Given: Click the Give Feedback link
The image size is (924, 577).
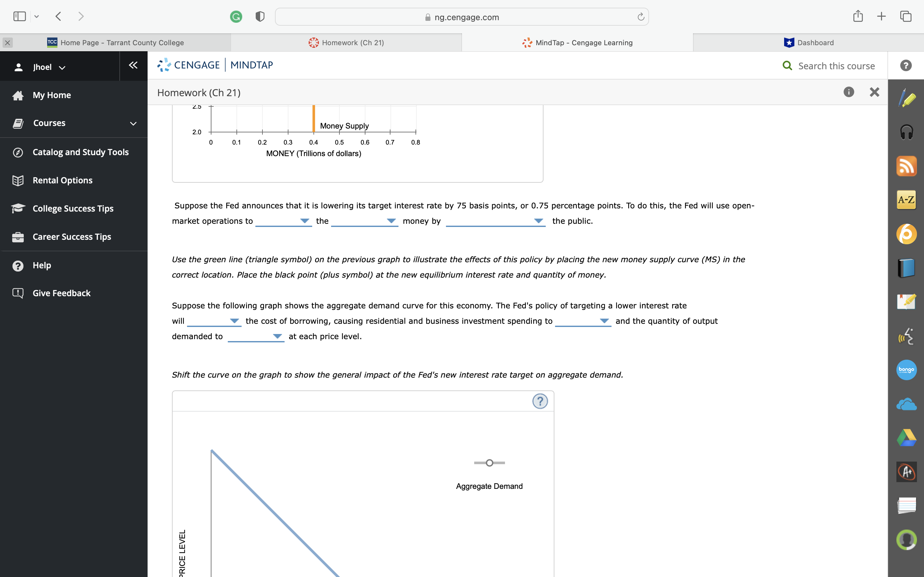Looking at the screenshot, I should 61,293.
